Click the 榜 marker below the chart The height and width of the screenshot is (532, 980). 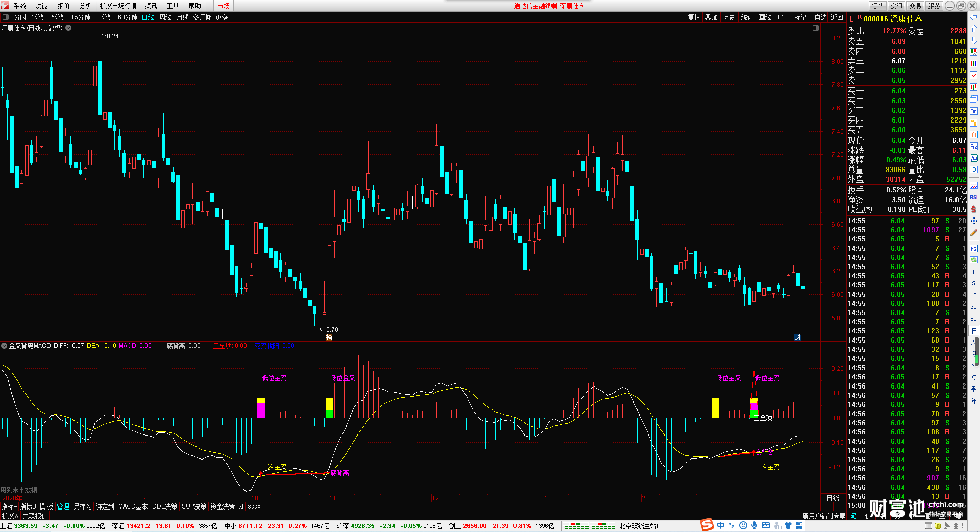point(329,337)
